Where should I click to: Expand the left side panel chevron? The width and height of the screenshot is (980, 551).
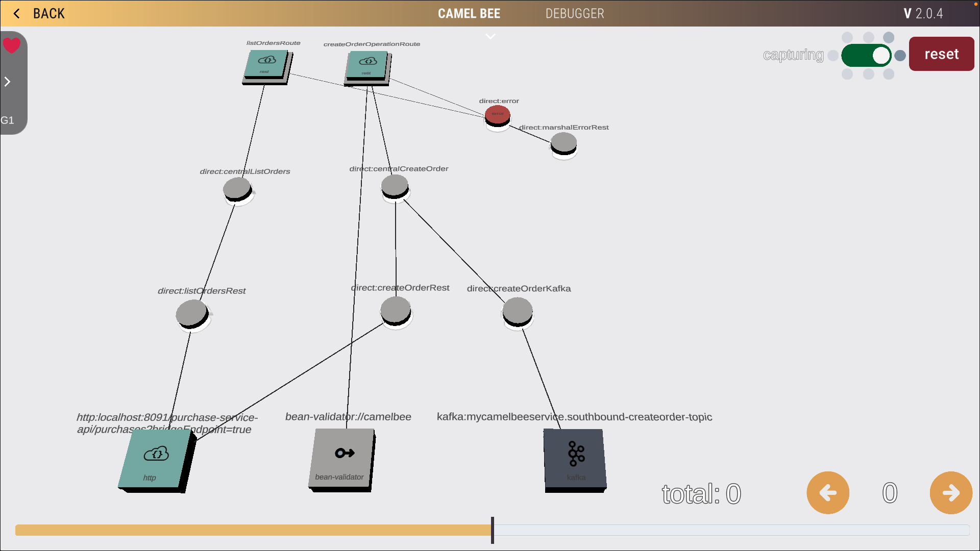[x=8, y=82]
